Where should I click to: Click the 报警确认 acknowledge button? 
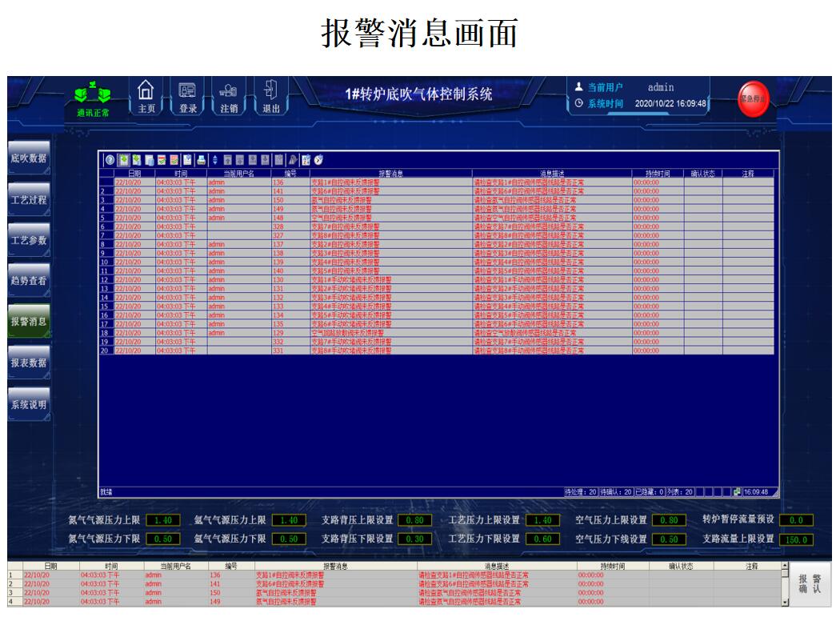[810, 584]
